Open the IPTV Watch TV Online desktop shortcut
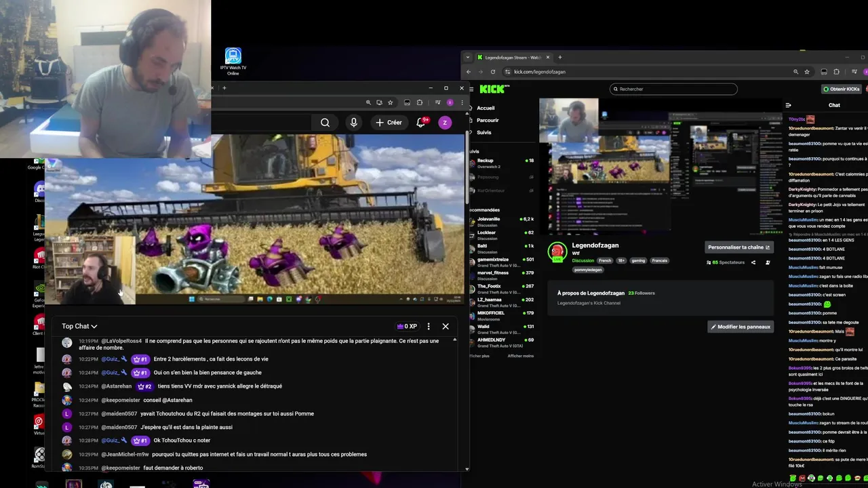Screen dimensions: 868x488 point(233,61)
